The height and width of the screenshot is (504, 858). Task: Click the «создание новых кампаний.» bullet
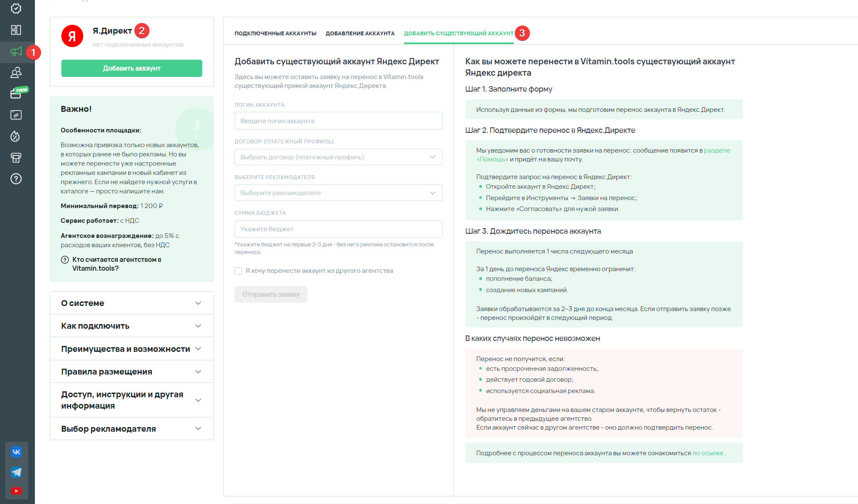[527, 290]
